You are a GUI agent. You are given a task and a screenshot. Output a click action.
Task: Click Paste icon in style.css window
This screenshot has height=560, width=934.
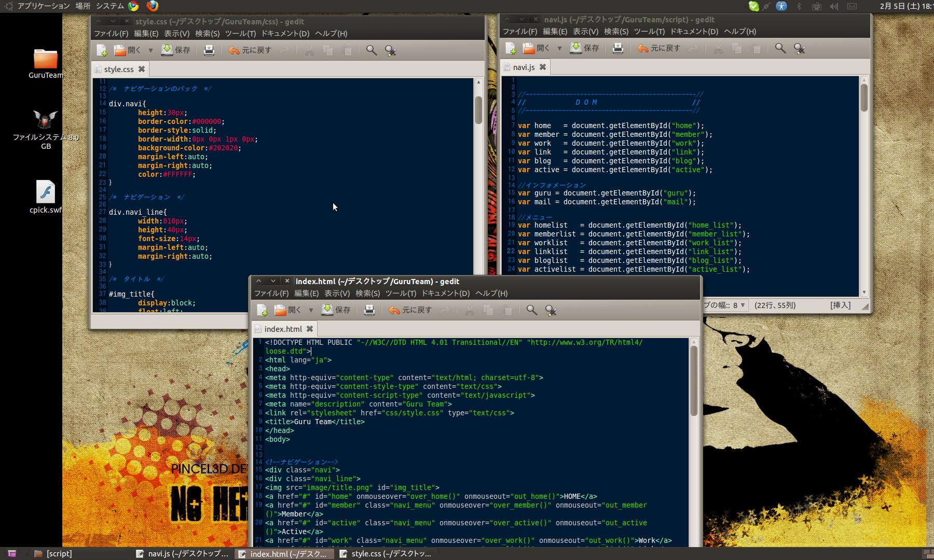pyautogui.click(x=347, y=50)
